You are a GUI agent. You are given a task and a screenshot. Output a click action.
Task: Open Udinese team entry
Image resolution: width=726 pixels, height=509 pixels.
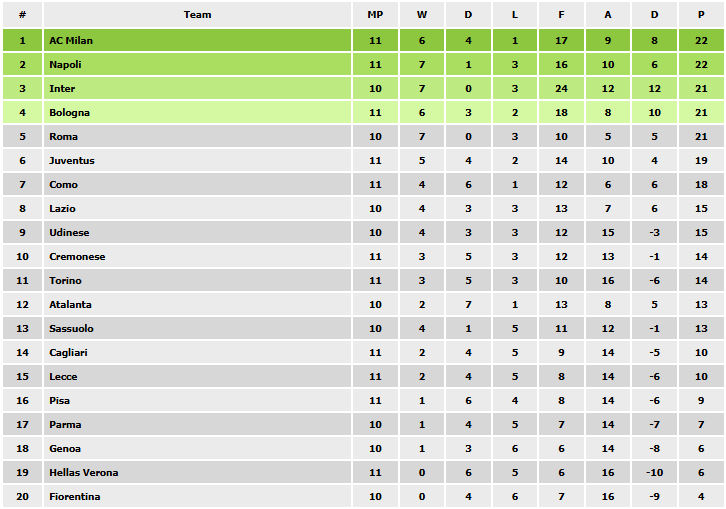click(69, 233)
